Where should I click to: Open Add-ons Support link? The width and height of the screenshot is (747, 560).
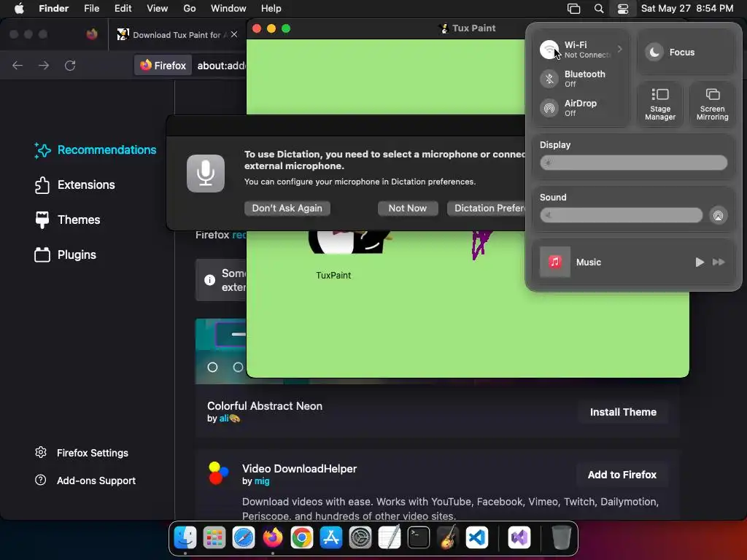pyautogui.click(x=85, y=481)
